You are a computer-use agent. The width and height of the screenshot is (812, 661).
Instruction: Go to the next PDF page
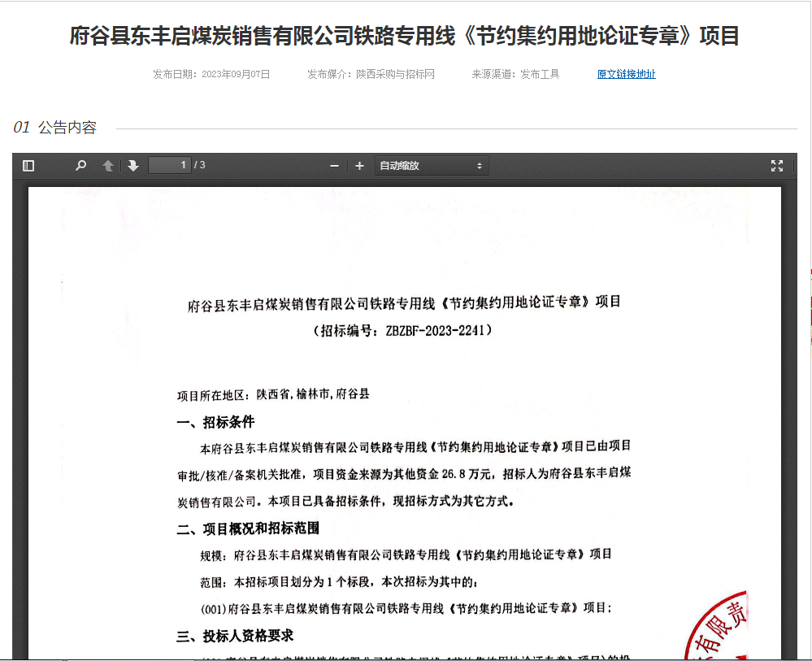coord(133,166)
